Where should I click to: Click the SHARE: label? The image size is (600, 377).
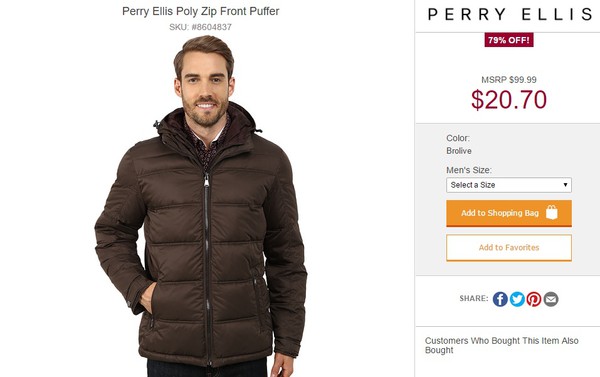point(474,299)
